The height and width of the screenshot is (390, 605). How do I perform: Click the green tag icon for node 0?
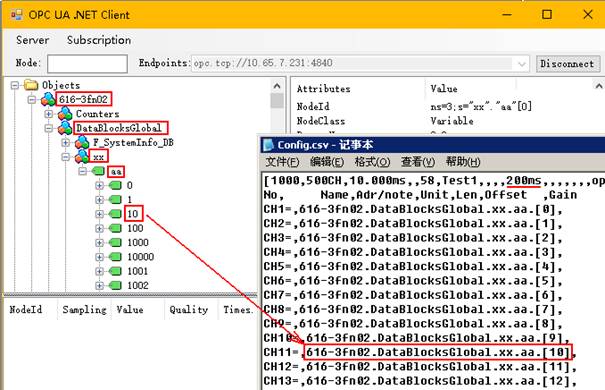click(x=115, y=185)
